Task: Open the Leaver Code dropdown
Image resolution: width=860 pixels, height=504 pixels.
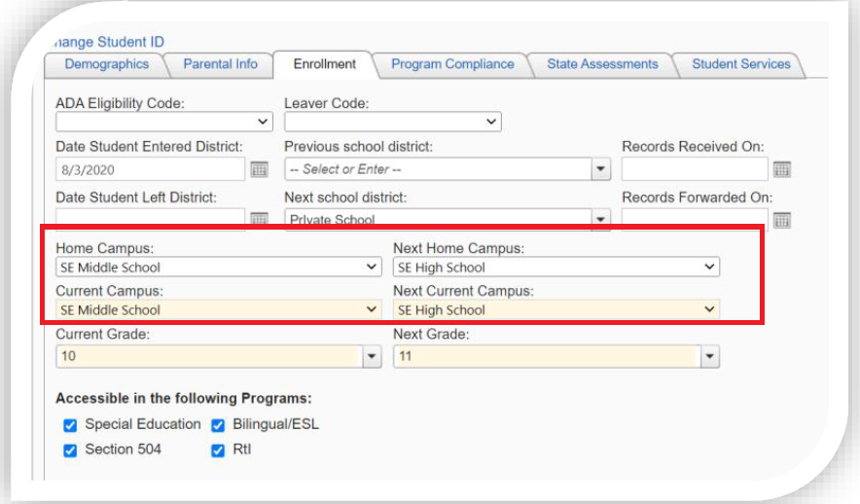Action: click(392, 122)
